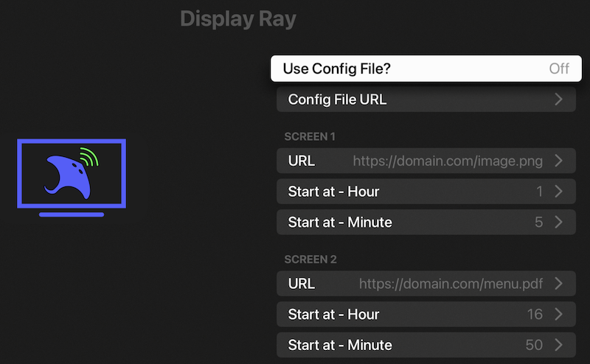Open Screen 2 Start at - Hour
Image resolution: width=590 pixels, height=364 pixels.
click(426, 314)
